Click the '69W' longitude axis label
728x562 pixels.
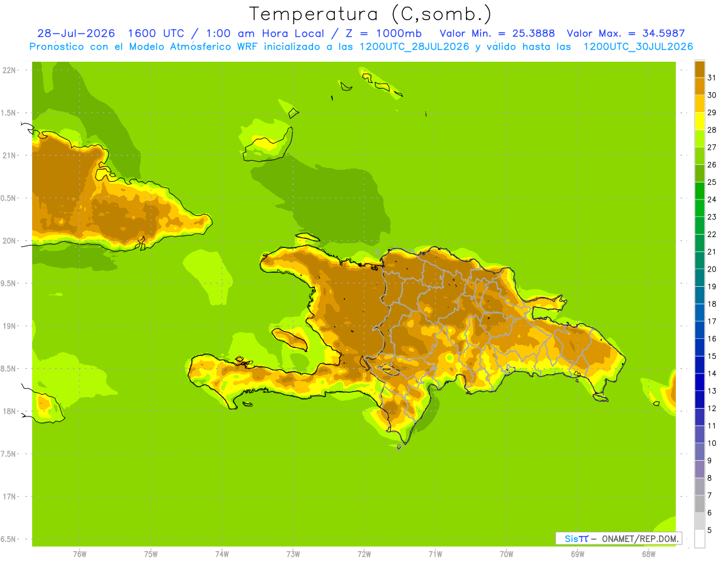(578, 554)
